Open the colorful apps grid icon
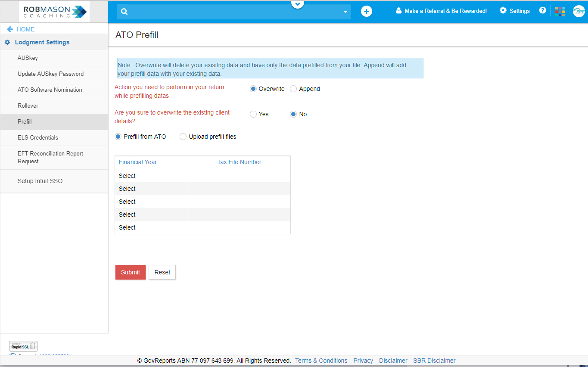 point(560,11)
